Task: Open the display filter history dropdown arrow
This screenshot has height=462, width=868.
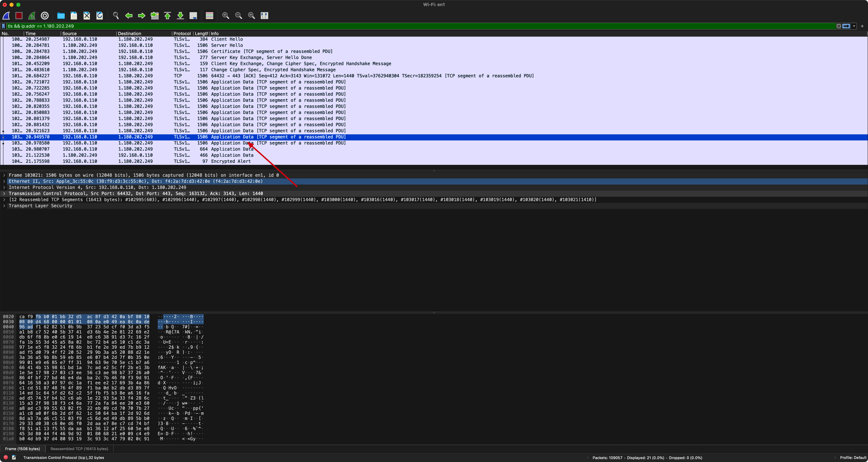Action: pyautogui.click(x=854, y=26)
